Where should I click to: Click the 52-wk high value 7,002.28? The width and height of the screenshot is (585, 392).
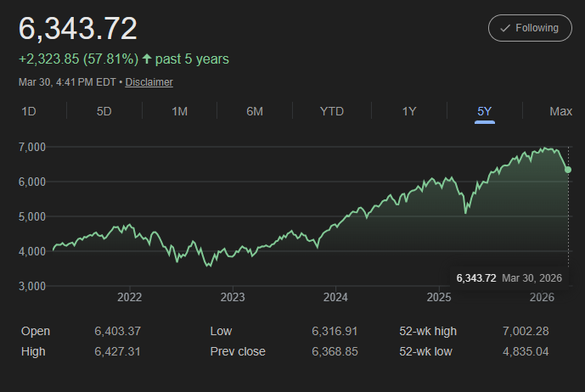tap(530, 331)
